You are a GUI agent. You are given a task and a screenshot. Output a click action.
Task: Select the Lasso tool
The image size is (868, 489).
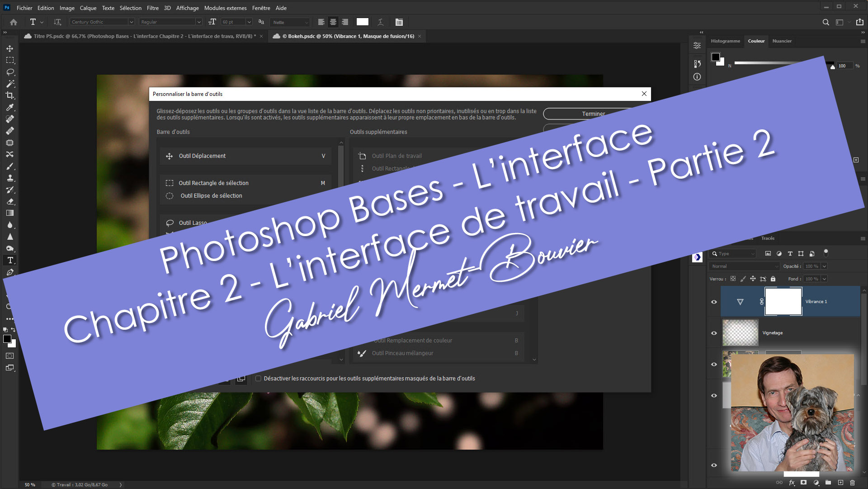pos(9,72)
